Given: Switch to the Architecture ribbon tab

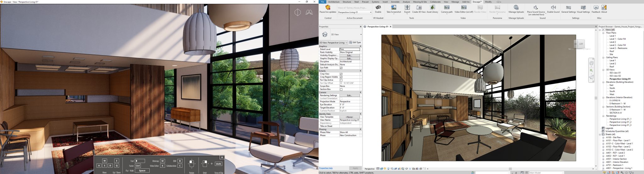Looking at the screenshot, I should pos(334,2).
